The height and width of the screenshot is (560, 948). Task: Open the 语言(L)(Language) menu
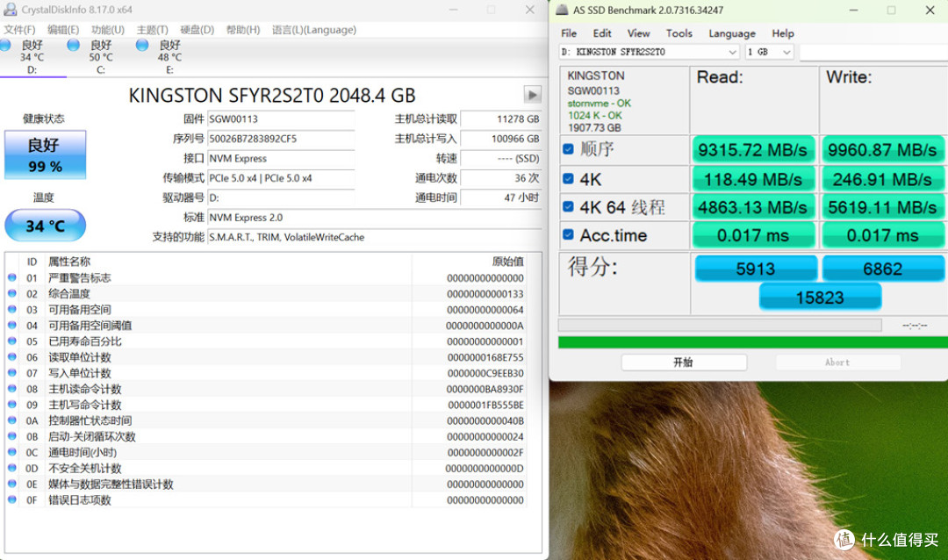[313, 30]
